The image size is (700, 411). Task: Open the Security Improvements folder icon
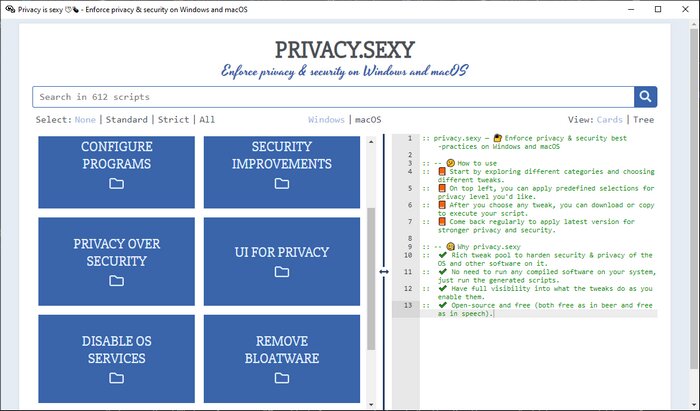[282, 183]
